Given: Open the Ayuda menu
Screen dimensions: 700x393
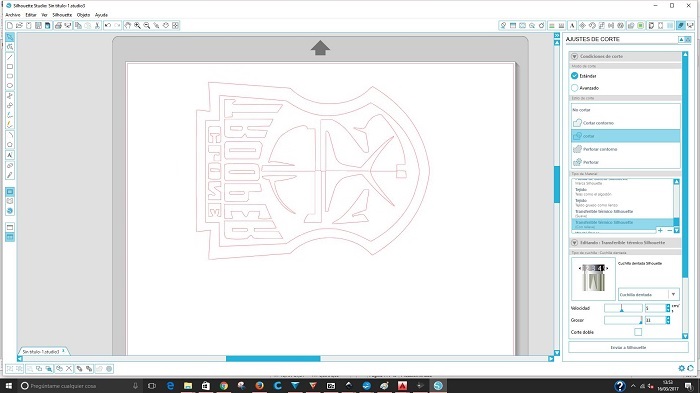Looking at the screenshot, I should pos(101,15).
